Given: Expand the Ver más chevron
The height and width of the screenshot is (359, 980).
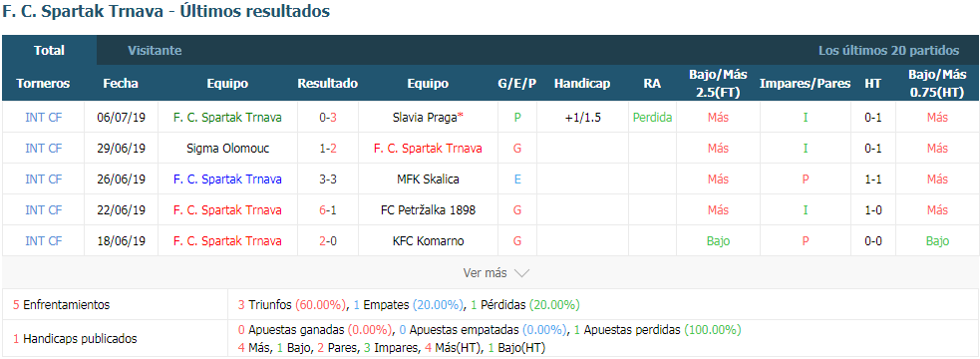Looking at the screenshot, I should [x=521, y=273].
